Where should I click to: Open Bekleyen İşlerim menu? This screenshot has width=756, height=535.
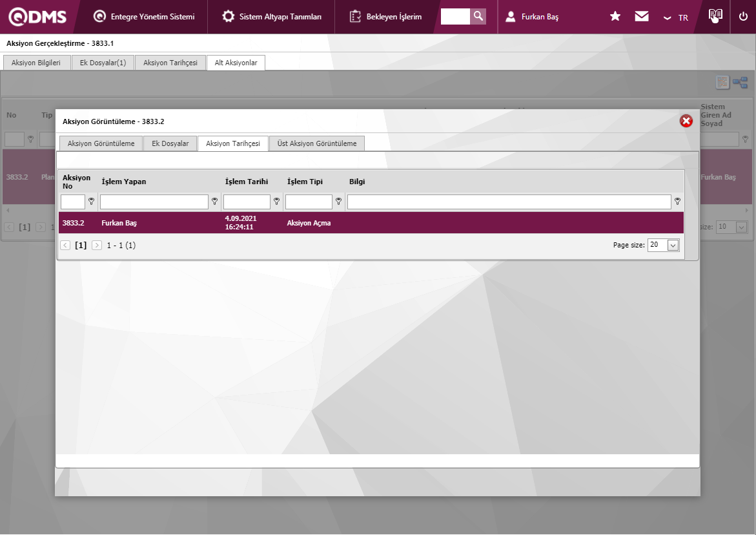(x=385, y=16)
